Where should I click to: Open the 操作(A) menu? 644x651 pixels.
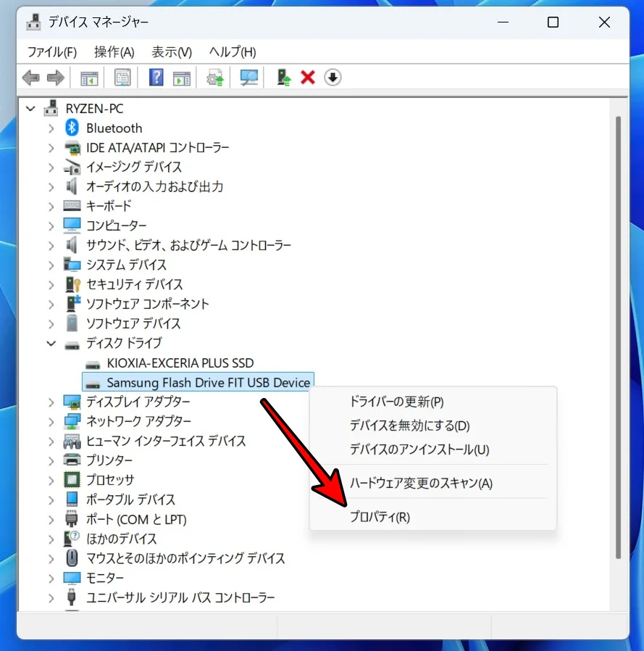[x=114, y=52]
